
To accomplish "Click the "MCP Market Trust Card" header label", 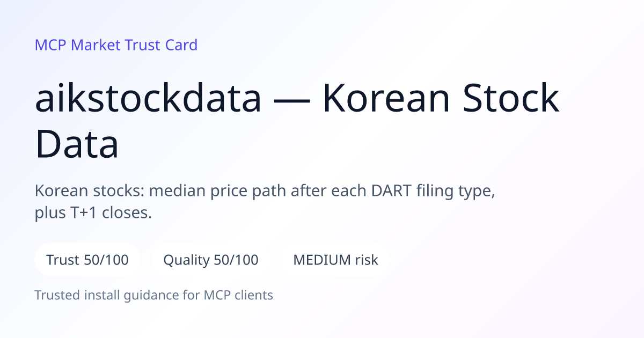I will (x=116, y=45).
